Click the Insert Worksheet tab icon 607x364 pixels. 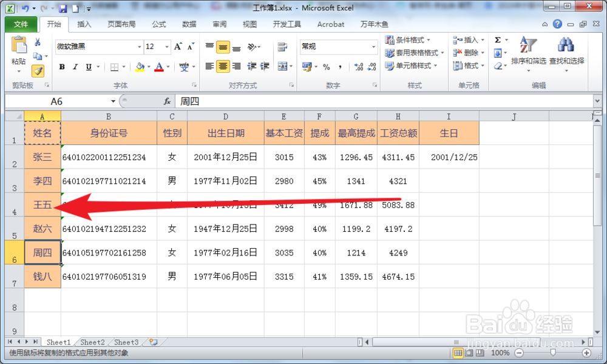click(154, 342)
